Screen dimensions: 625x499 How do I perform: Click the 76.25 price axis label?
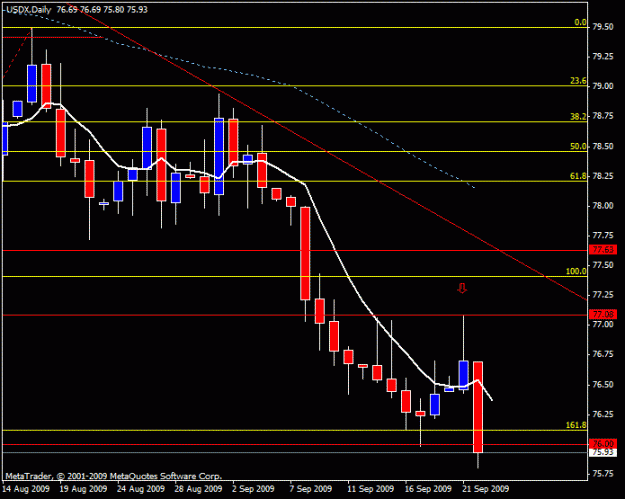pyautogui.click(x=603, y=414)
